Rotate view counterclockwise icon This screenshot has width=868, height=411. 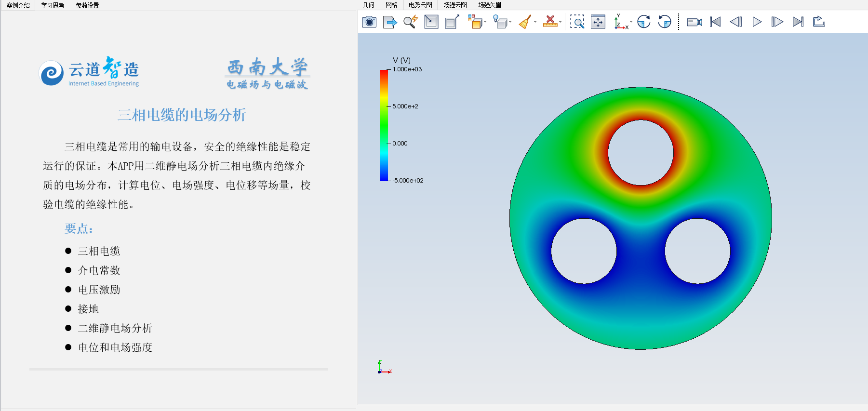665,22
